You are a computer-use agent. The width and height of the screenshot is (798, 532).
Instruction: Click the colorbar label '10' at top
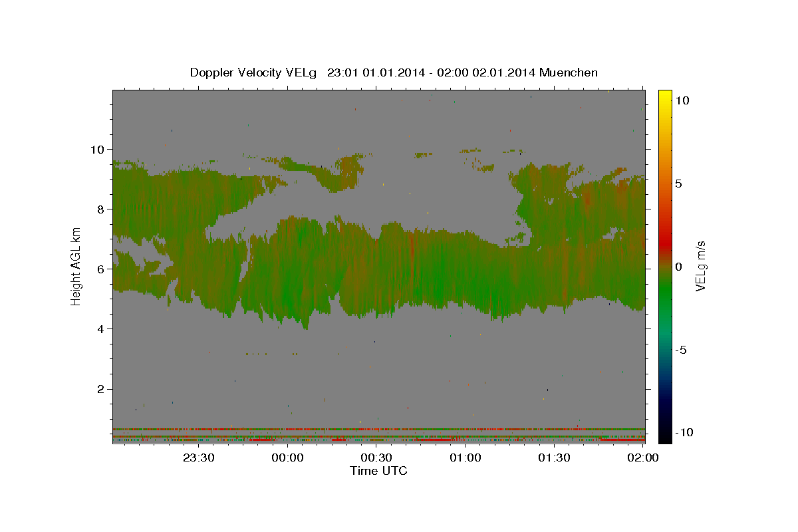682,100
